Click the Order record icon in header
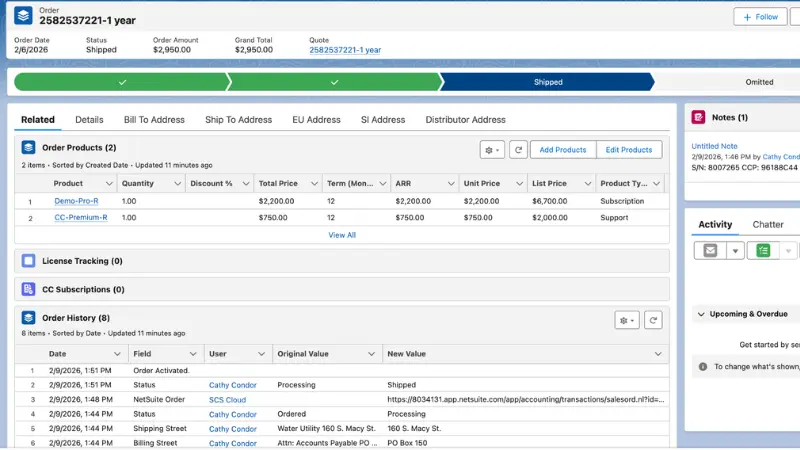800x450 pixels. [x=23, y=15]
